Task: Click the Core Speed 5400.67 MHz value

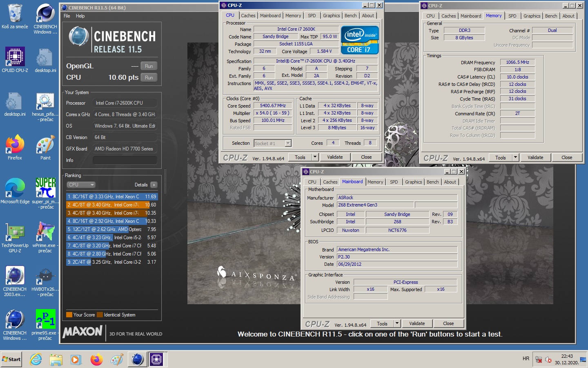Action: tap(273, 105)
